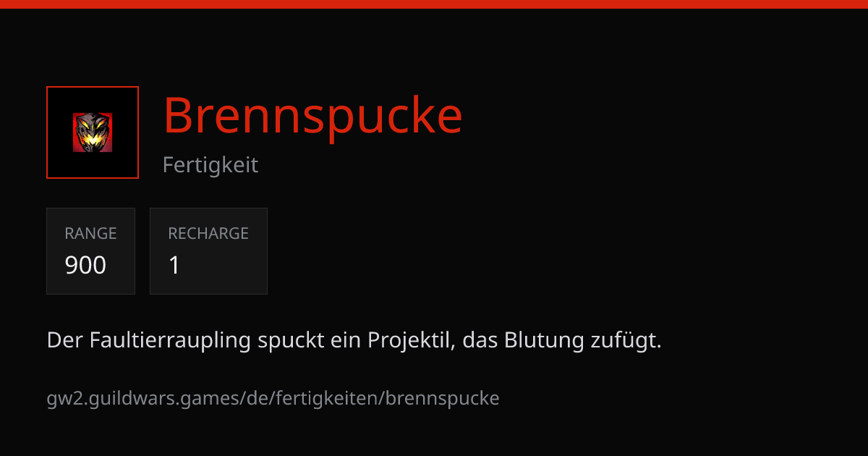Click the recharge value 1
The image size is (868, 456).
174,266
